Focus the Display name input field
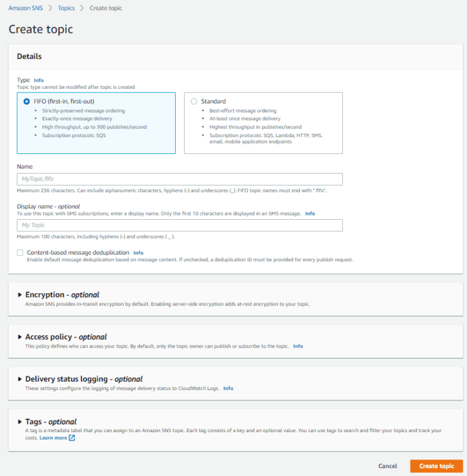Viewport: 467px width, 476px height. 180,225
